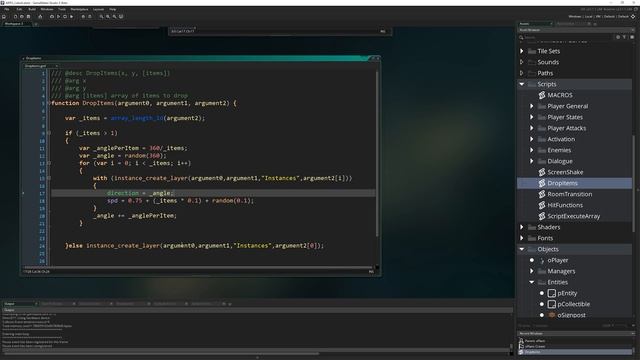Select the oPlayer object
The height and width of the screenshot is (360, 640).
[x=558, y=260]
